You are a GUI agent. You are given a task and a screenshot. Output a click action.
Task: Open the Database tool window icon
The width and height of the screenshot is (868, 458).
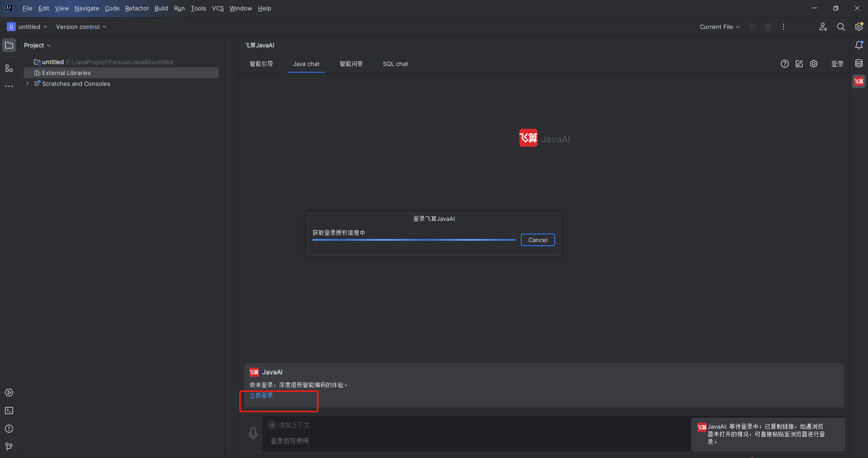click(x=859, y=63)
